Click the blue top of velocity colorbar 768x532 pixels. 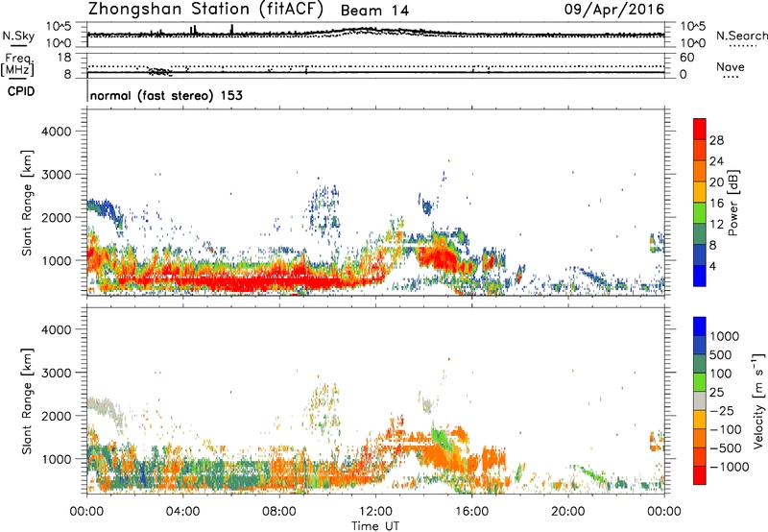click(x=700, y=326)
